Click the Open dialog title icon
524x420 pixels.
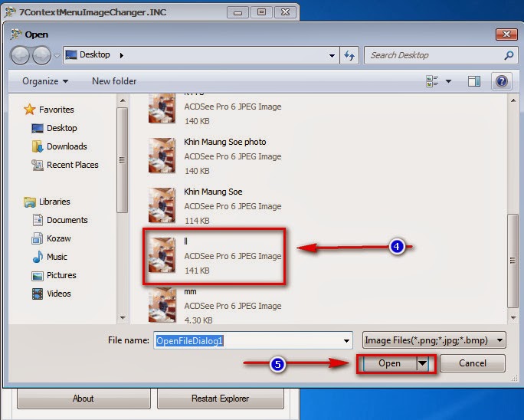click(x=16, y=34)
